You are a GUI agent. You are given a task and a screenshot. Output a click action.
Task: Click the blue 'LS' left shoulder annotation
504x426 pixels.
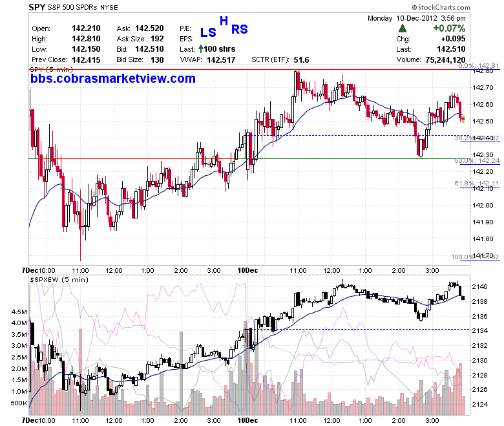pos(208,32)
